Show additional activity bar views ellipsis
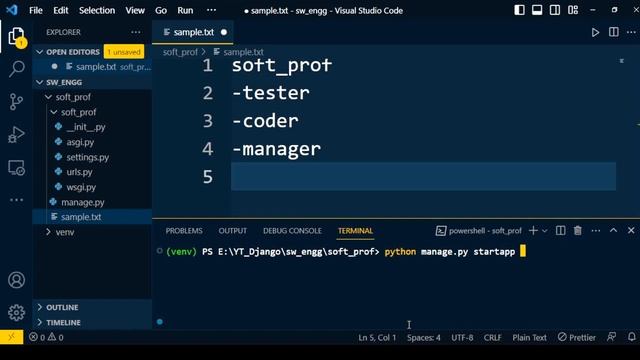 16,200
